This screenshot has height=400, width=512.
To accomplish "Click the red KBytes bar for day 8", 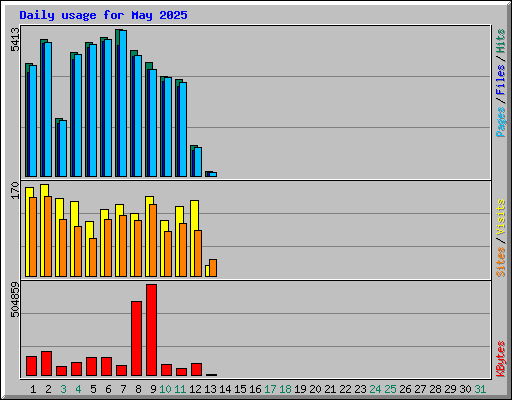I will [136, 339].
